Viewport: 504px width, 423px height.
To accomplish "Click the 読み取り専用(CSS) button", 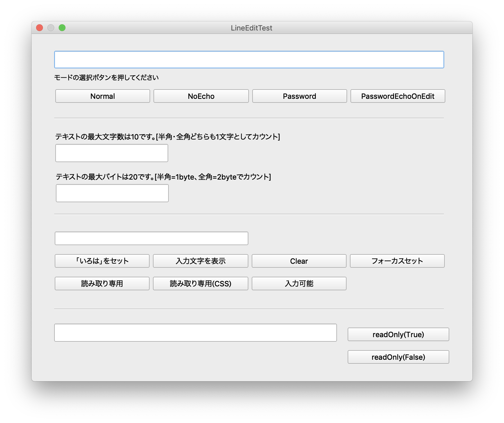I will click(x=201, y=284).
